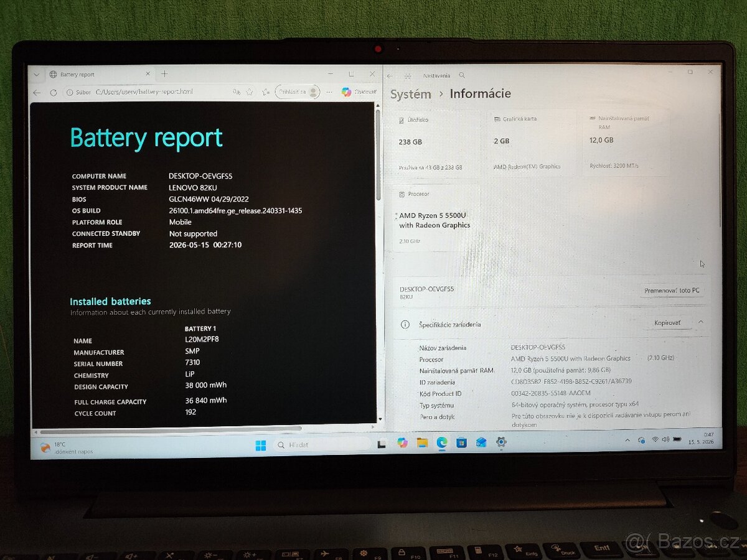Open the Procesor AMD Ryzen 5 card

[x=437, y=218]
